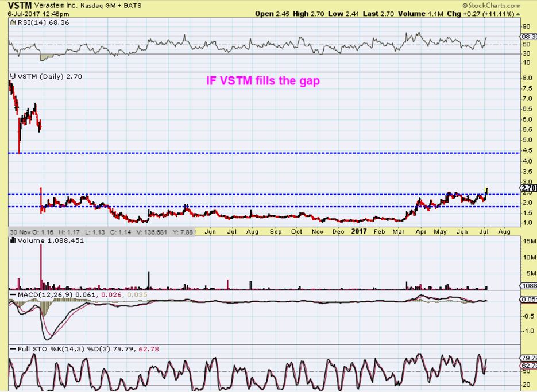Click the 68.36 RSI value tag on right axis
This screenshot has height=392, width=537.
coord(529,36)
